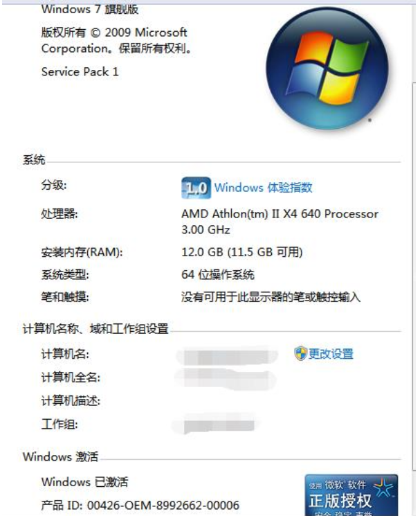
Task: Click the 系统 section header
Action: pyautogui.click(x=34, y=160)
